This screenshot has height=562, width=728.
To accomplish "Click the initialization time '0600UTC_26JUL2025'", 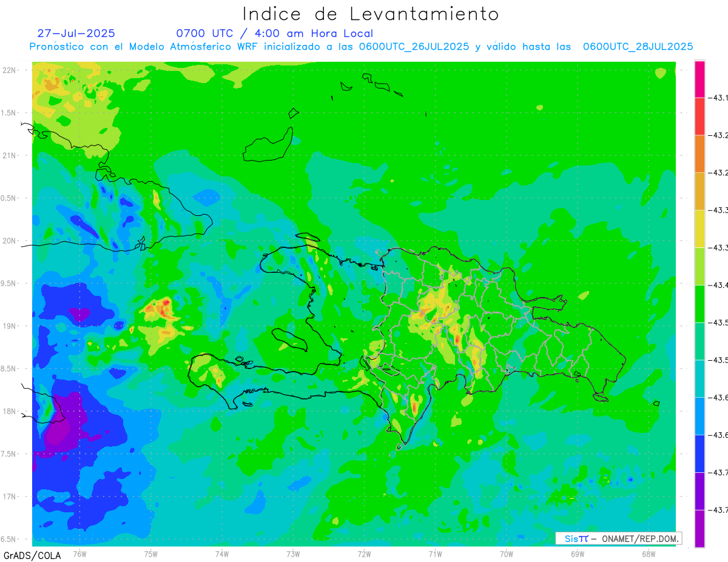I will click(x=414, y=47).
